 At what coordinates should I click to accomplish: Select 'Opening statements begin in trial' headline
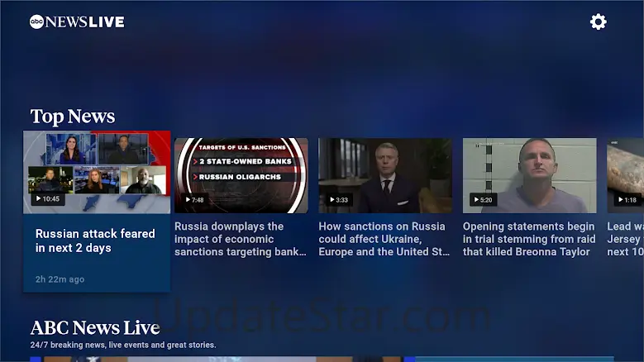pos(529,239)
